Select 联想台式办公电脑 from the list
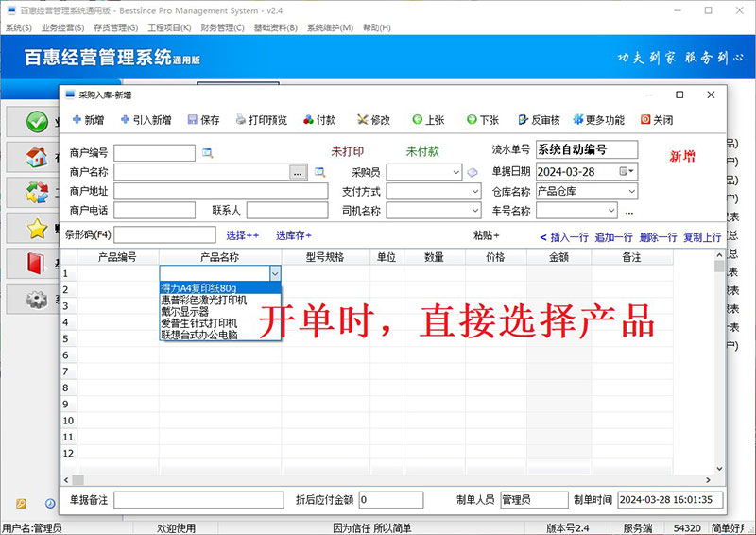756x535 pixels. (220, 335)
